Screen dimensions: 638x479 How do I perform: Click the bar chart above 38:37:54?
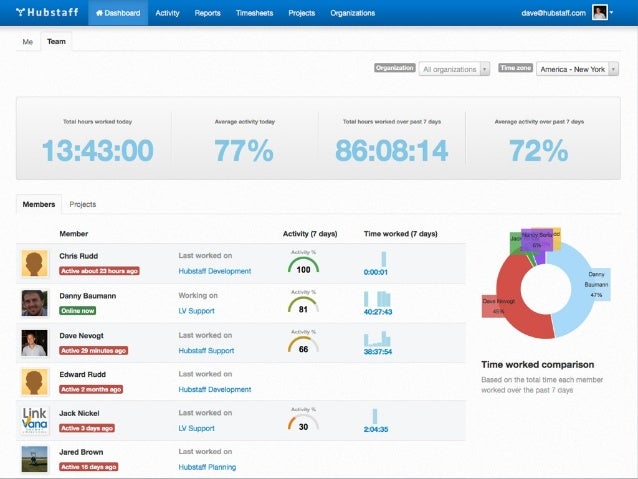[377, 338]
